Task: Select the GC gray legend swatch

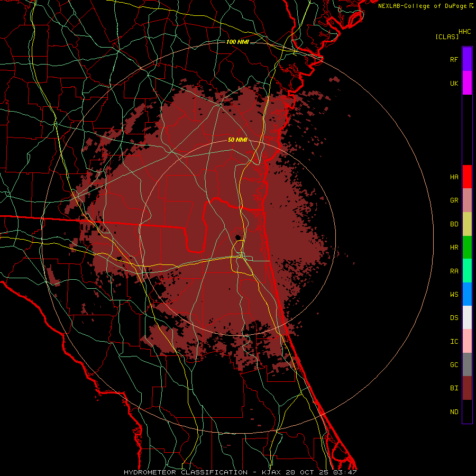Action: point(467,364)
